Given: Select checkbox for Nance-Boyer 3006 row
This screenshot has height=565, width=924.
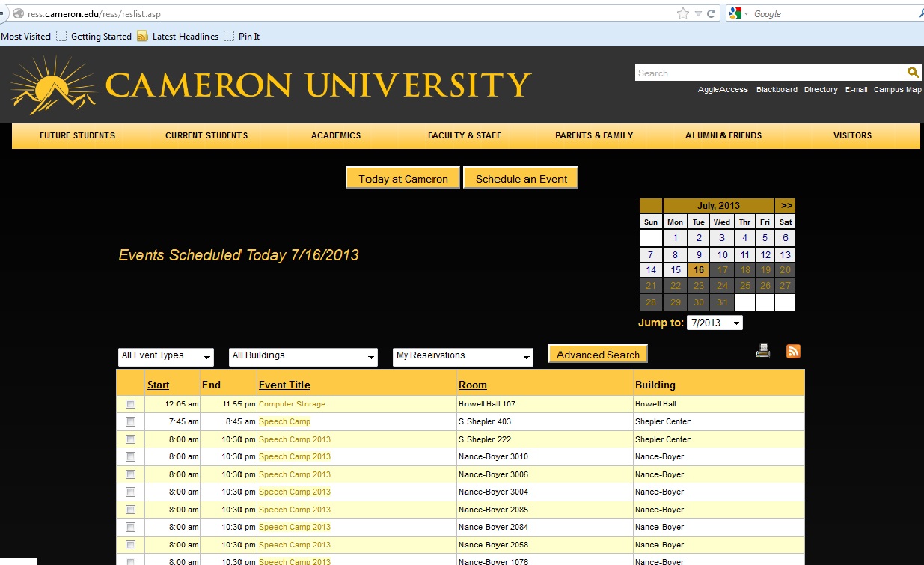Looking at the screenshot, I should tap(130, 474).
